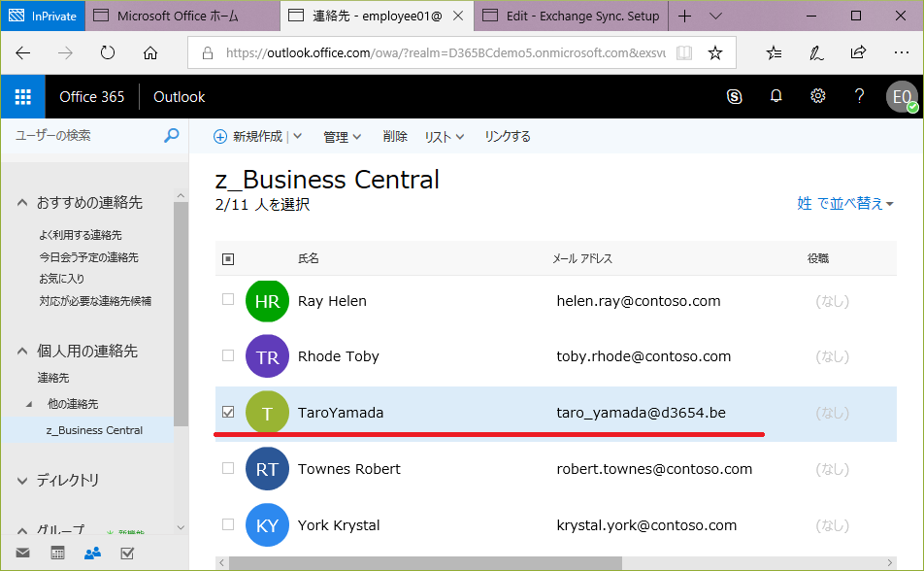Screen dimensions: 924x571
Task: Open the favorites hub icon
Action: [774, 53]
